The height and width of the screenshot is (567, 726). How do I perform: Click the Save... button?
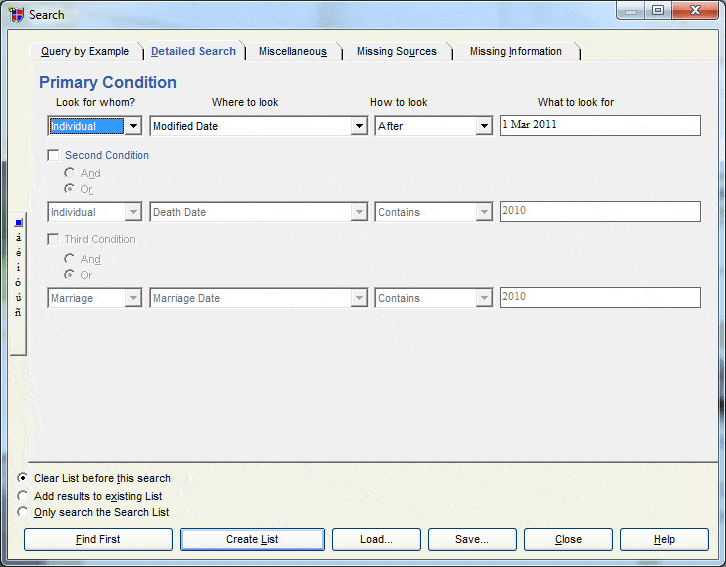tap(472, 539)
